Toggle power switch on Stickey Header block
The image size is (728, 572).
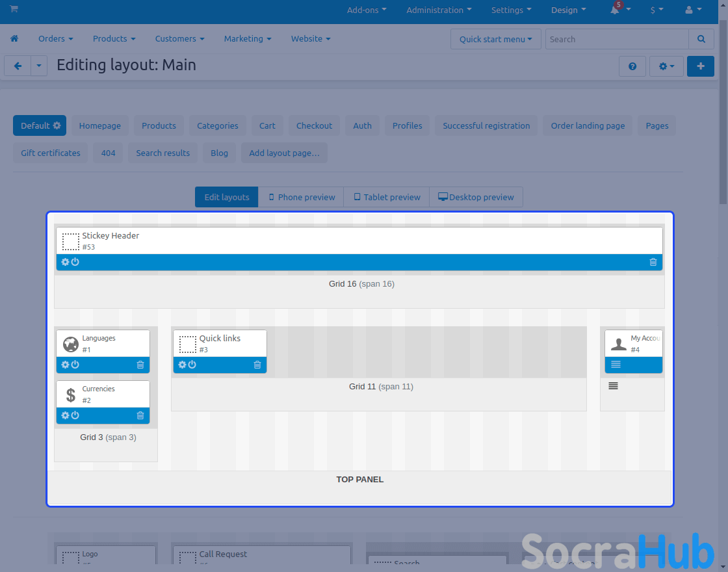pos(75,262)
